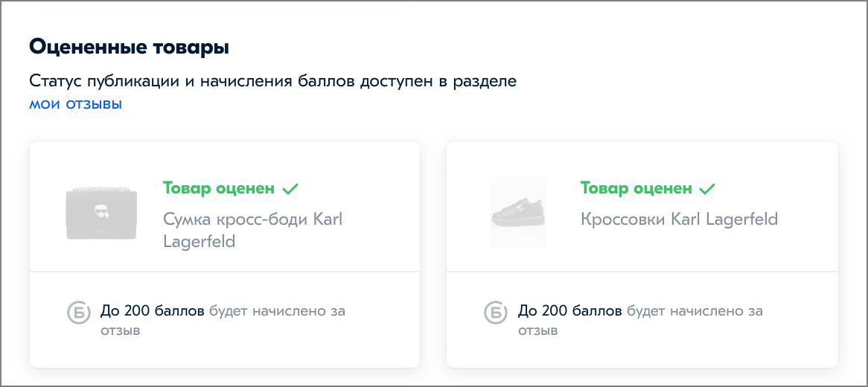
Task: Click 'Товар оценен' label on the sneakers card
Action: 636,188
